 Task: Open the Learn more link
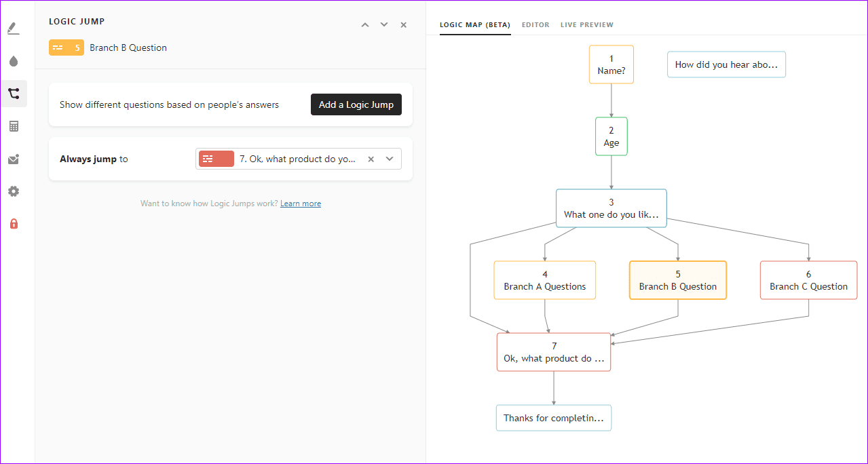301,204
